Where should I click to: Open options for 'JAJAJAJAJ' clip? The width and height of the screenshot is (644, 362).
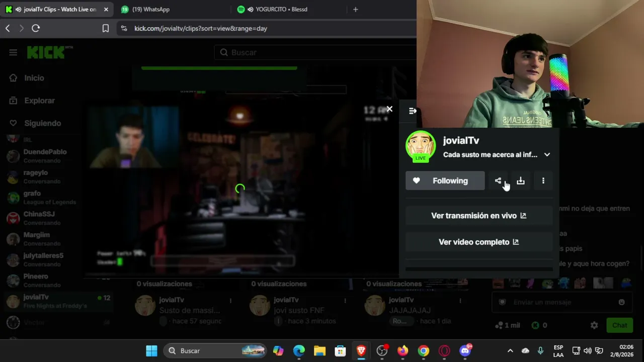460,301
